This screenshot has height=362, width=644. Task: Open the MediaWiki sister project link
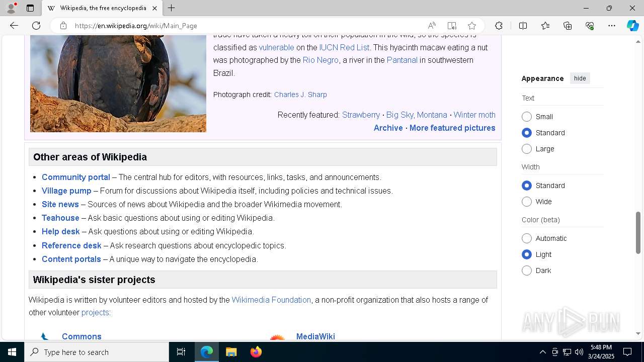[x=315, y=336]
